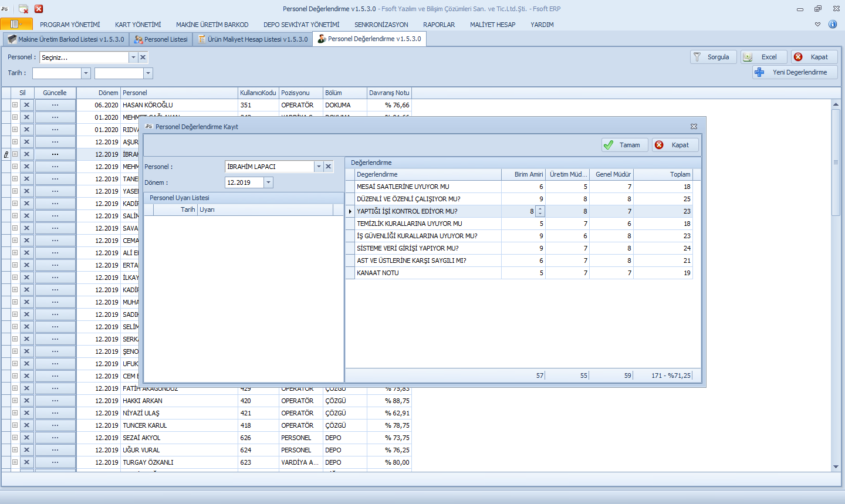
Task: Expand the UĞUR VURAL row details
Action: [15, 450]
